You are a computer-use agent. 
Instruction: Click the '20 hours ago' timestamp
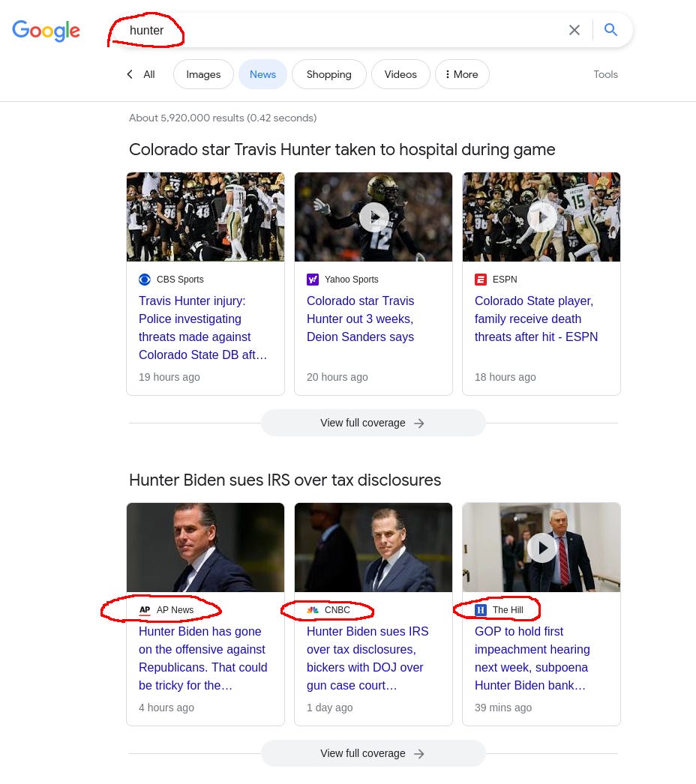337,377
